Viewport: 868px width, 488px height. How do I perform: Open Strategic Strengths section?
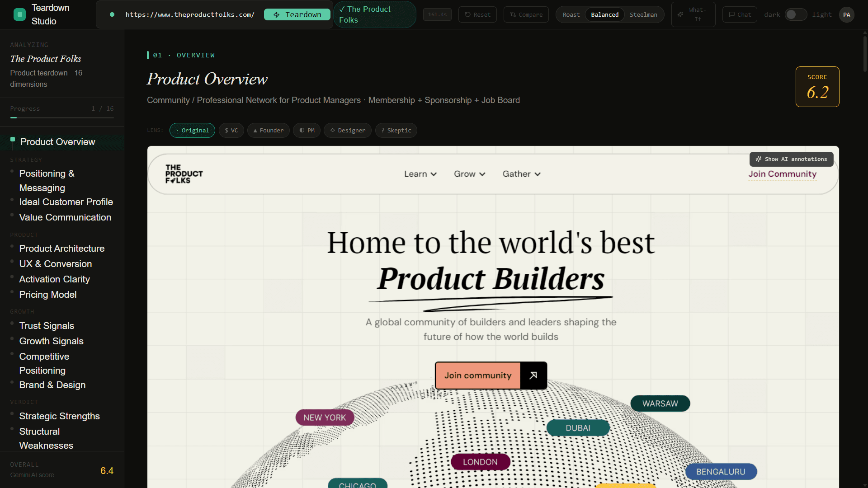tap(62, 416)
